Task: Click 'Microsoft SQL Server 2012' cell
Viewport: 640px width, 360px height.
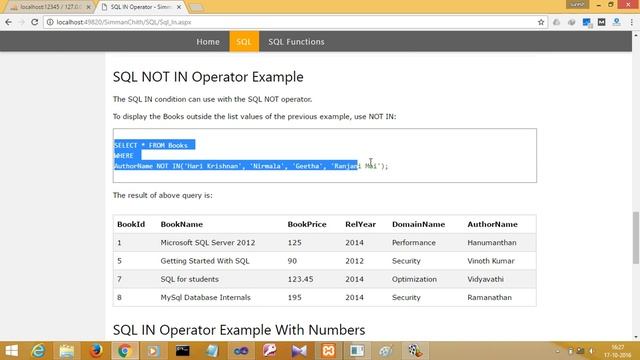Action: point(208,242)
